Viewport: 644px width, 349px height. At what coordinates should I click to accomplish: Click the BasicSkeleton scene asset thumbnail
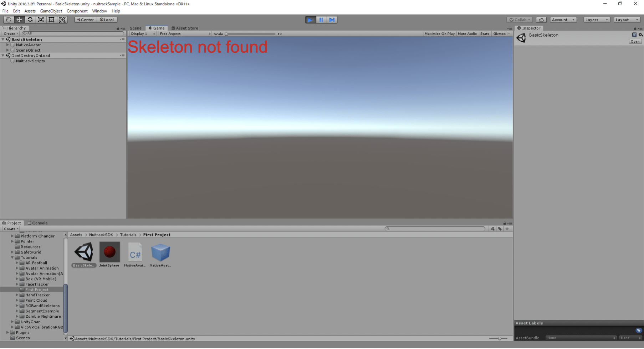[x=84, y=252]
